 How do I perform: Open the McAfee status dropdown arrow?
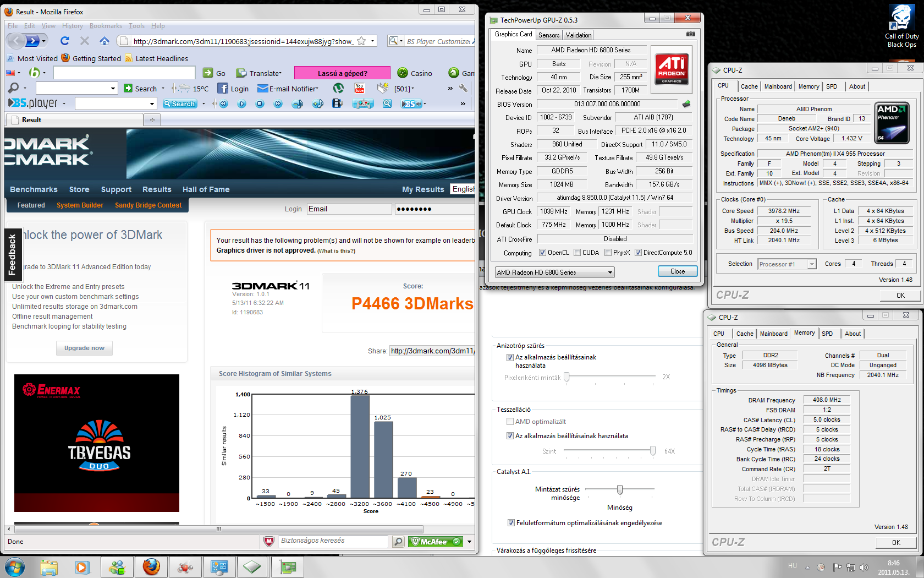point(470,542)
